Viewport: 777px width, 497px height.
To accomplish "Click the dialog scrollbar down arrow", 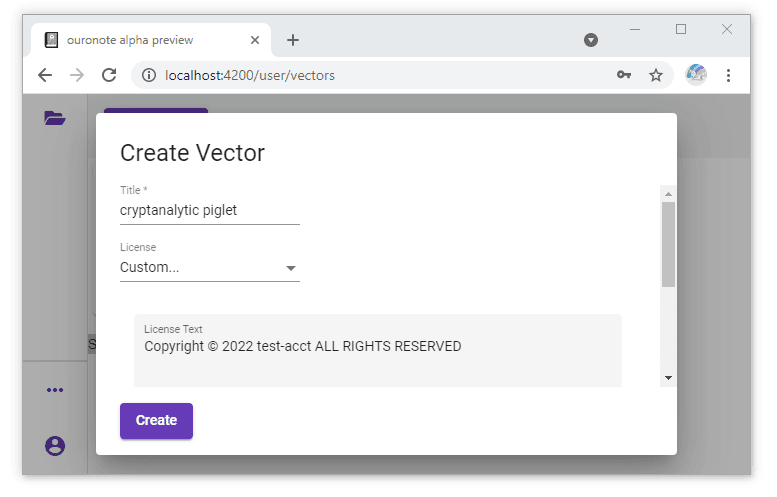I will (668, 378).
